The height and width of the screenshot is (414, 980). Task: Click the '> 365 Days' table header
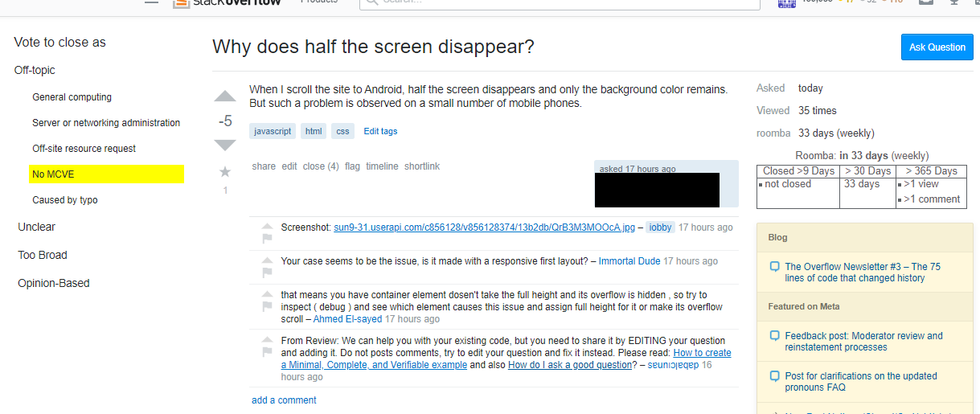[931, 170]
